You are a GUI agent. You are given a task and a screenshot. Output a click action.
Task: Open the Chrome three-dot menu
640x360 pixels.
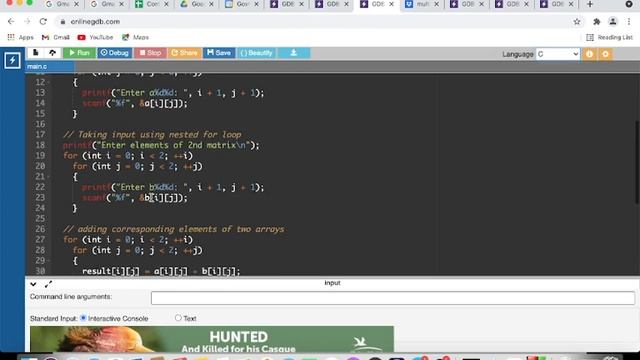[629, 22]
